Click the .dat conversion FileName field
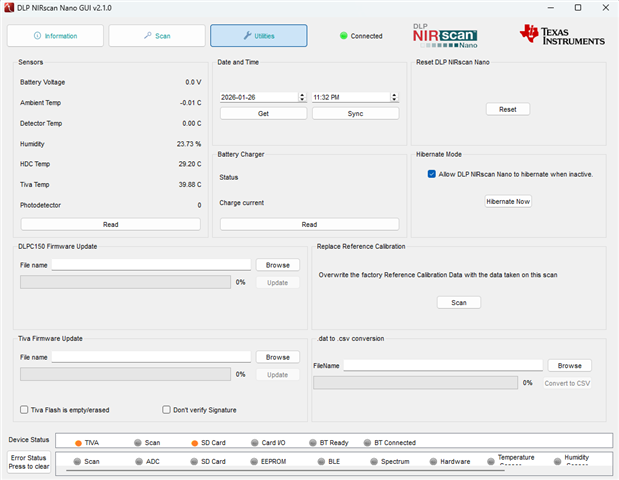 point(443,366)
